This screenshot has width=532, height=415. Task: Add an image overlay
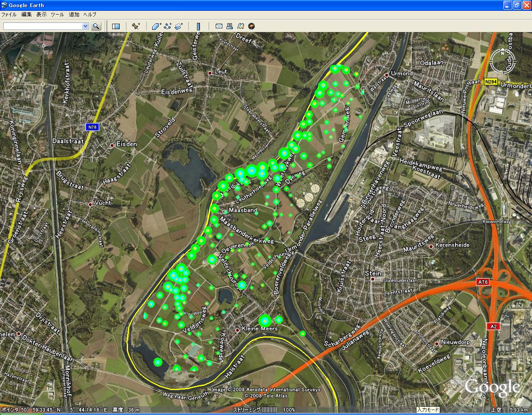(x=179, y=26)
